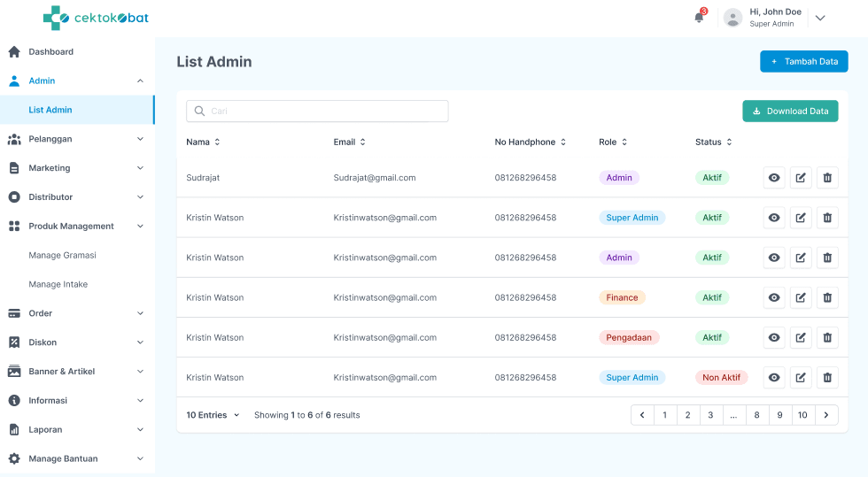
Task: Click the Cari search field
Action: tap(317, 111)
